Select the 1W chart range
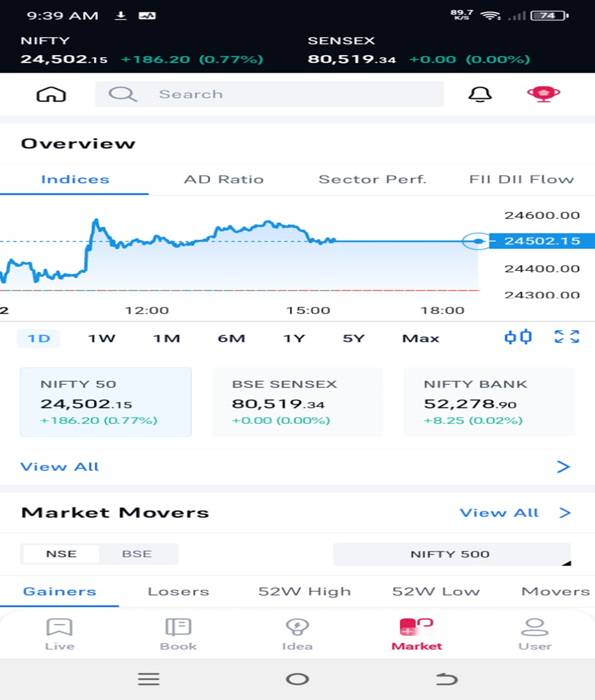This screenshot has width=595, height=700. tap(102, 339)
